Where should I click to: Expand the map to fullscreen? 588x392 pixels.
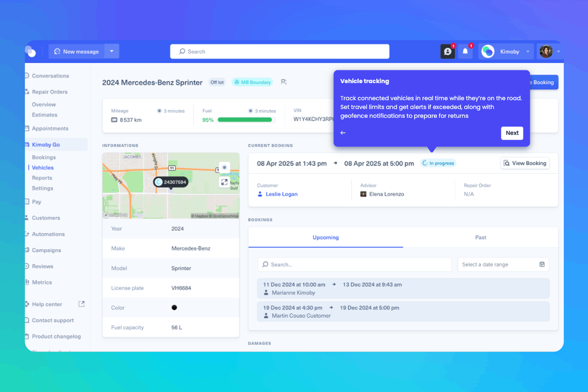click(224, 182)
